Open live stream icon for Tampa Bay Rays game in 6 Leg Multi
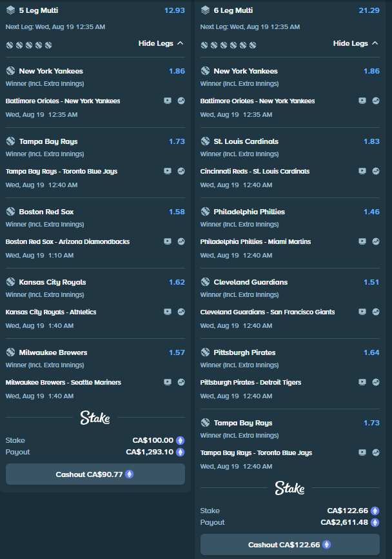Image resolution: width=392 pixels, height=559 pixels. (x=362, y=452)
